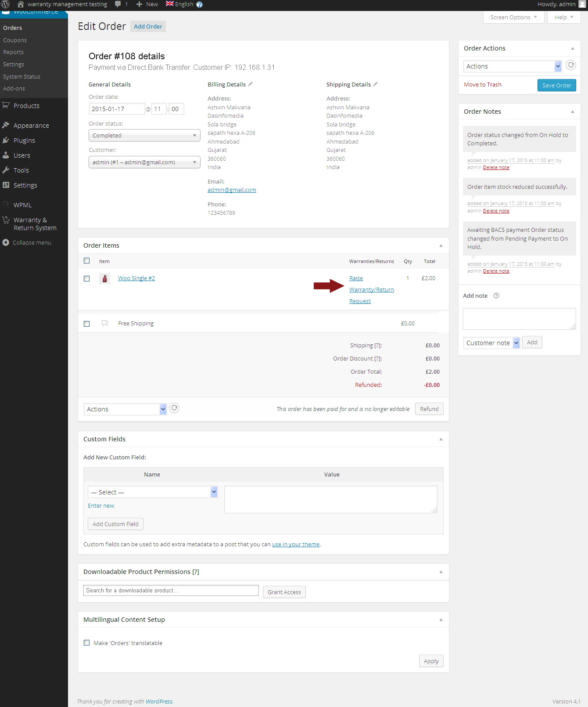Click the apply icon beside Order Items Actions
The width and height of the screenshot is (588, 707).
point(174,408)
